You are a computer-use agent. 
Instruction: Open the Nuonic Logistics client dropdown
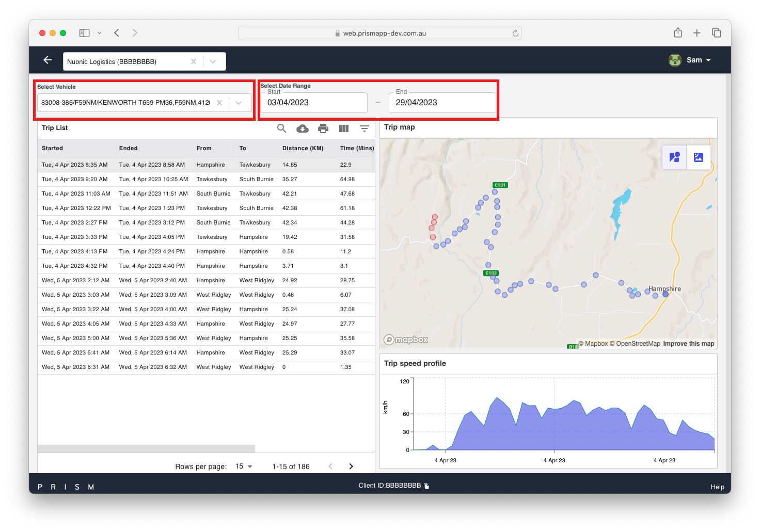tap(213, 61)
